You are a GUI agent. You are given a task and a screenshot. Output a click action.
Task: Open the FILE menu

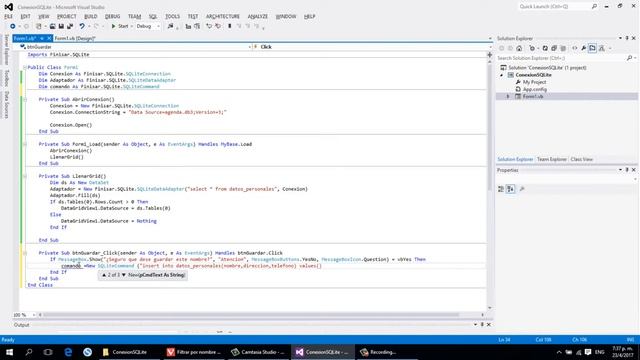9,16
